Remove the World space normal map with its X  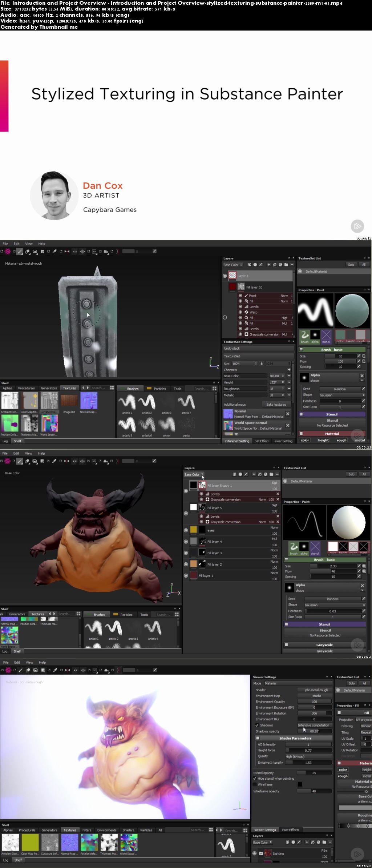288,425
